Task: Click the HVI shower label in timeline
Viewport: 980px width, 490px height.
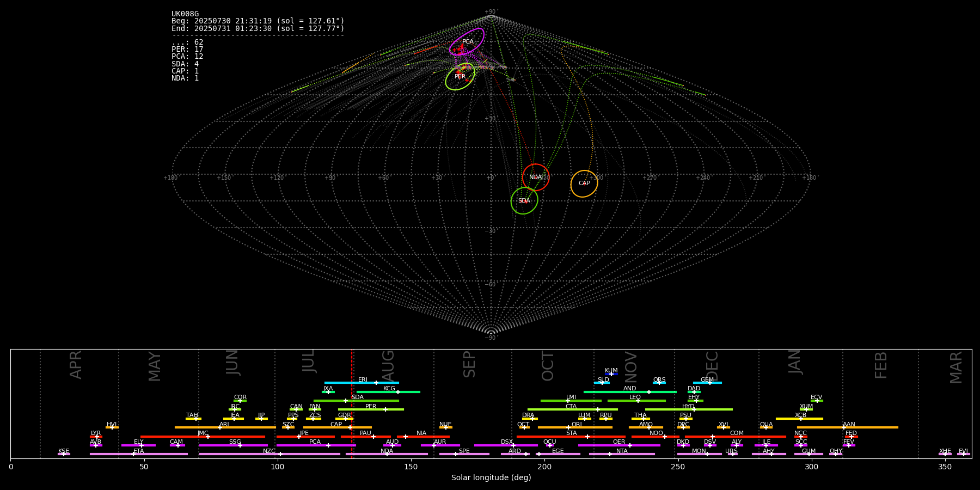Action: [112, 424]
